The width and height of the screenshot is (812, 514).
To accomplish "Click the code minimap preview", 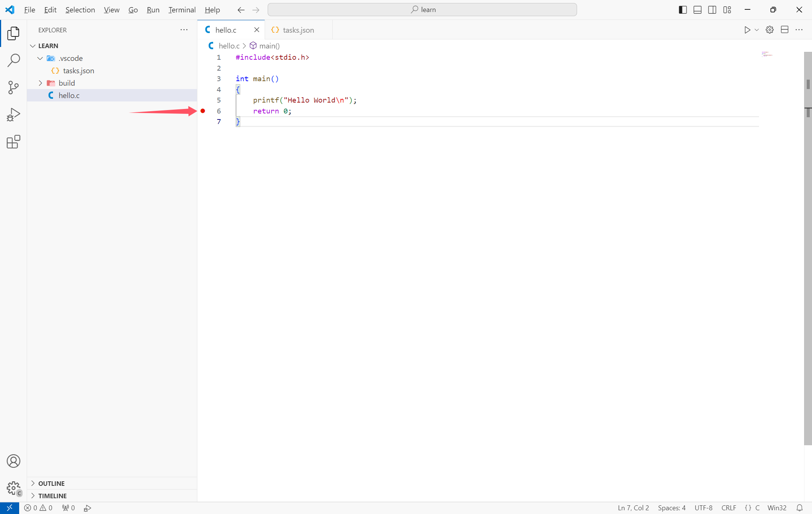I will [x=767, y=54].
